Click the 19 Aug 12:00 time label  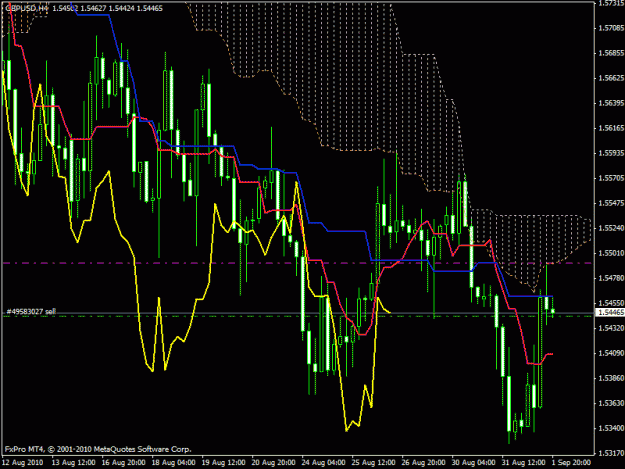coord(223,462)
